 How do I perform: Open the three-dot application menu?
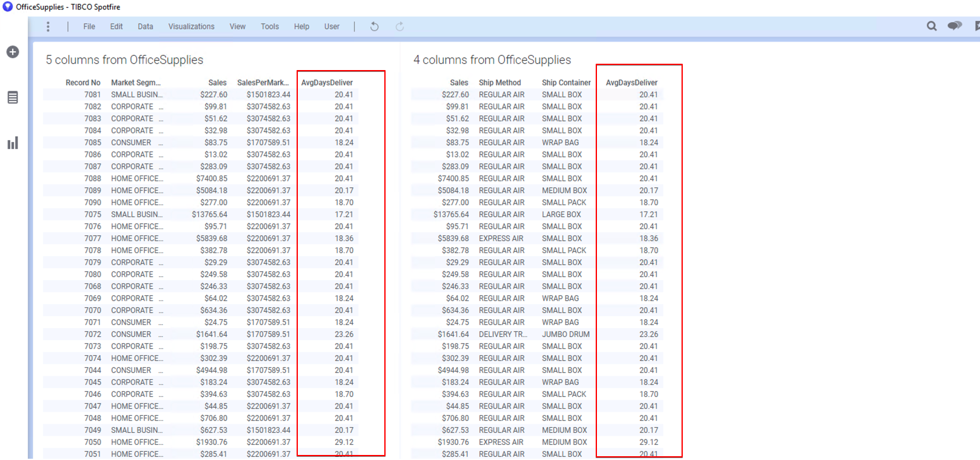coord(48,27)
